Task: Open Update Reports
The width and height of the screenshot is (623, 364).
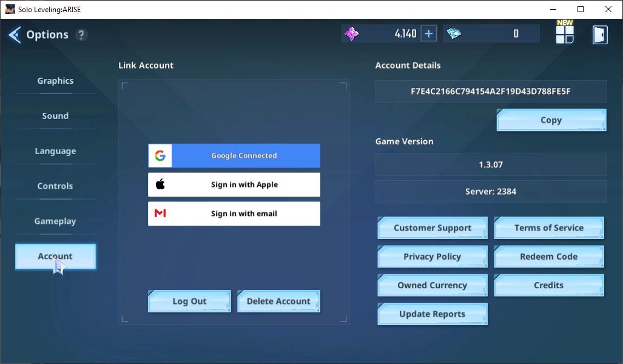Action: click(x=433, y=314)
